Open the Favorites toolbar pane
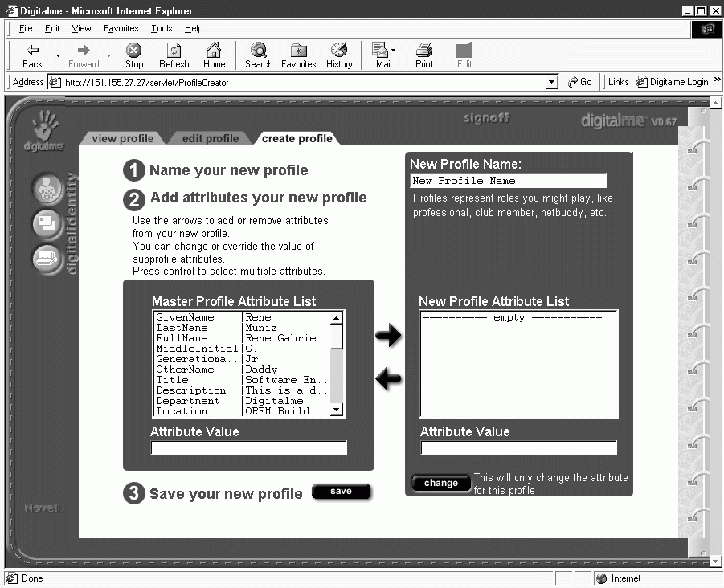The image size is (724, 588). (299, 56)
